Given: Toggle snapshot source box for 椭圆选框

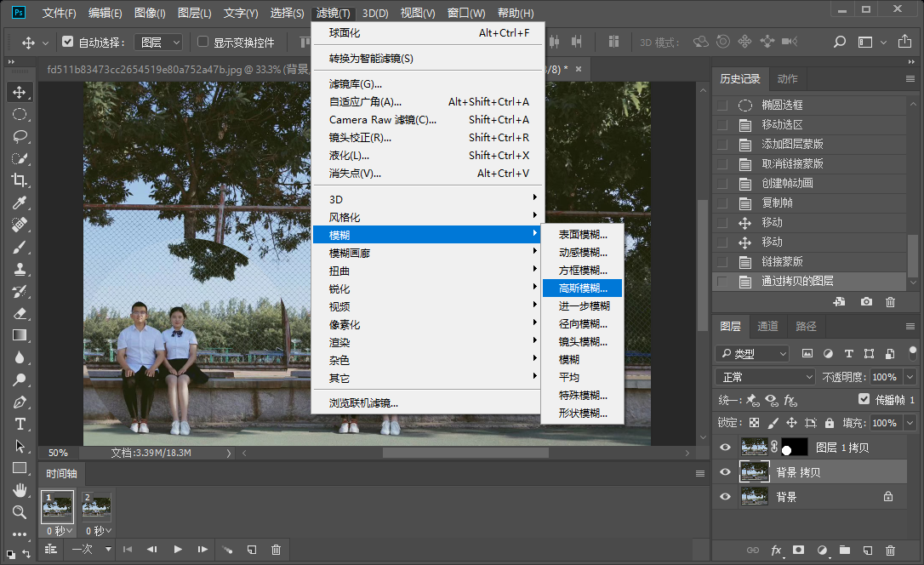Looking at the screenshot, I should pos(722,105).
